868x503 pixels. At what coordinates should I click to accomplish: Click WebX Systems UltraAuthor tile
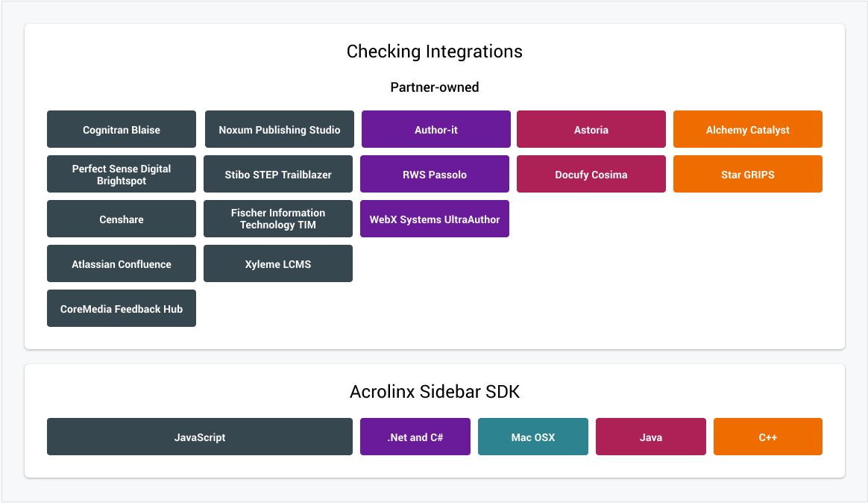click(435, 219)
